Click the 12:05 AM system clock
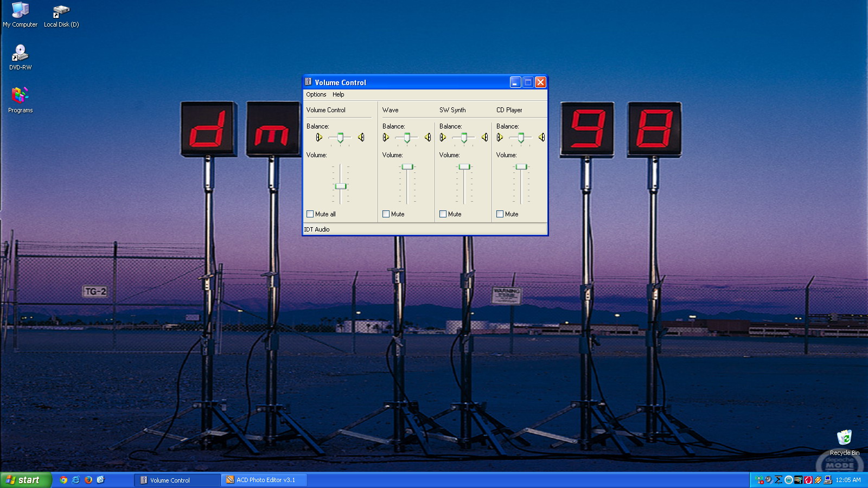This screenshot has width=868, height=488. pos(848,480)
